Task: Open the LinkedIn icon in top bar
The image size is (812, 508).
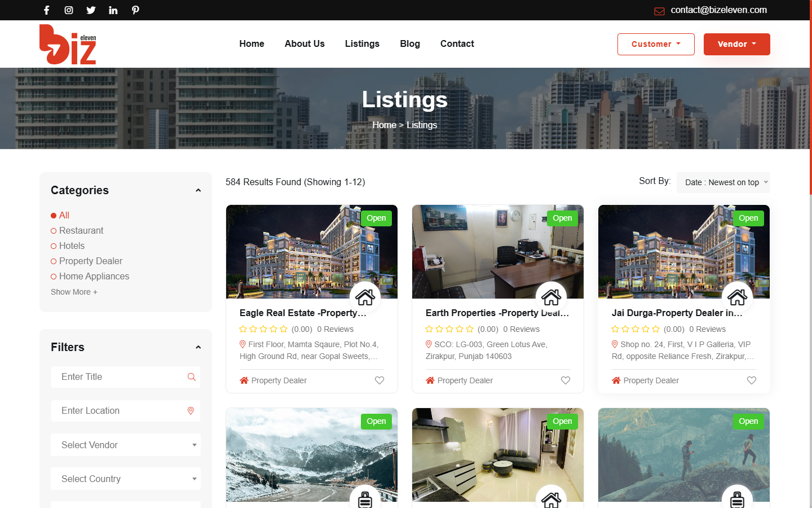Action: tap(113, 10)
